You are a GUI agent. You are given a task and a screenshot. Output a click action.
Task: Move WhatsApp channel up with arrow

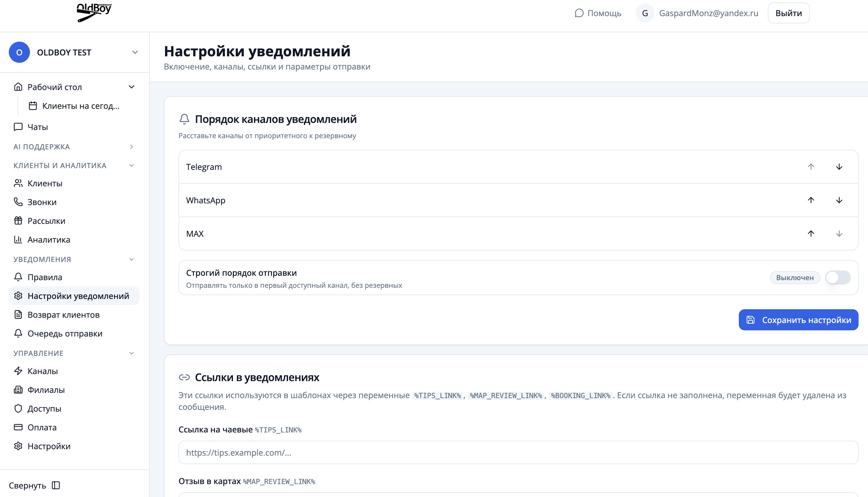[x=811, y=200]
